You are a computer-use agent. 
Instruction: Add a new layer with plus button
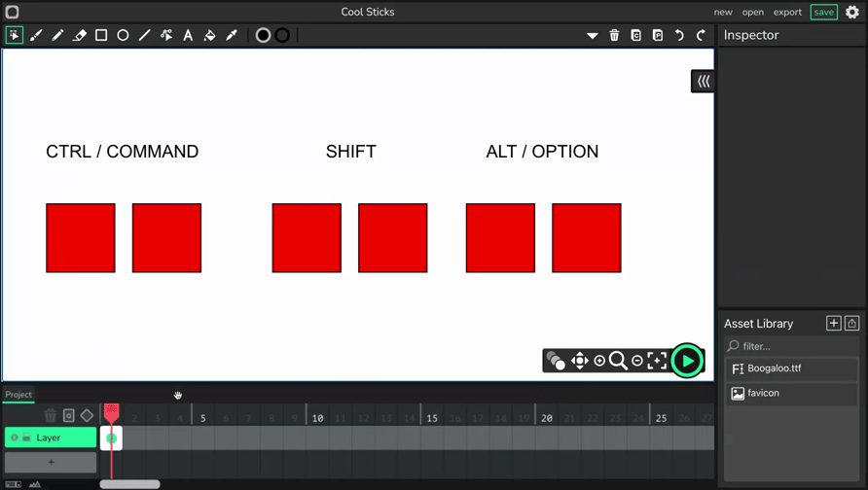click(51, 463)
